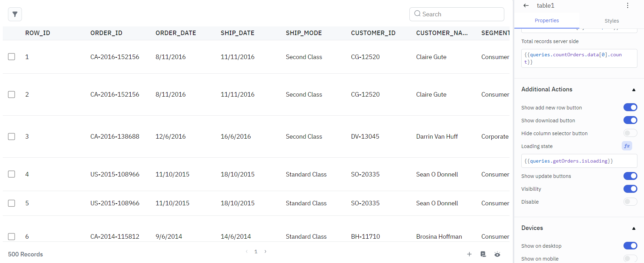
Task: Click the add new row plus icon
Action: (469, 254)
